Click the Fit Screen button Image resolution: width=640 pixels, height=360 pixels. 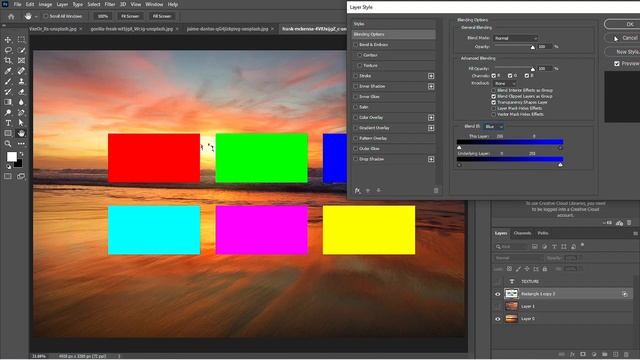tap(130, 16)
